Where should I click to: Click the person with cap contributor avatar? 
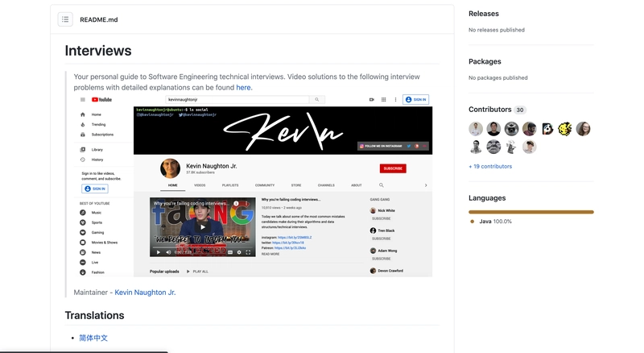click(x=530, y=147)
